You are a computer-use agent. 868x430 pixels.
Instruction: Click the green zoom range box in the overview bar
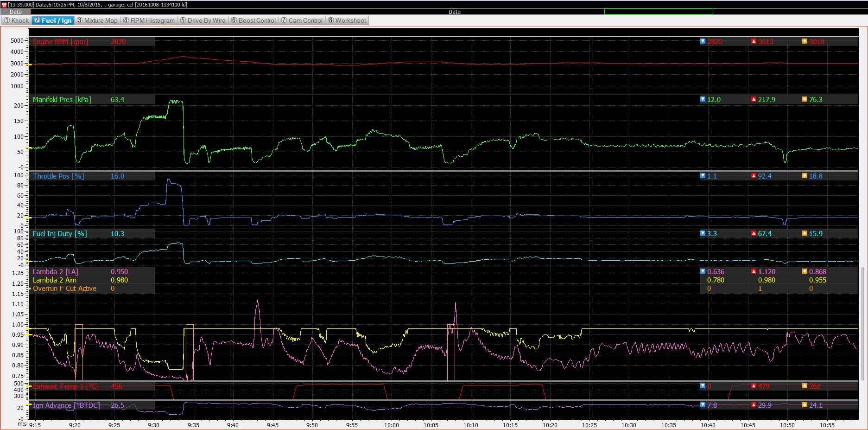coord(659,12)
